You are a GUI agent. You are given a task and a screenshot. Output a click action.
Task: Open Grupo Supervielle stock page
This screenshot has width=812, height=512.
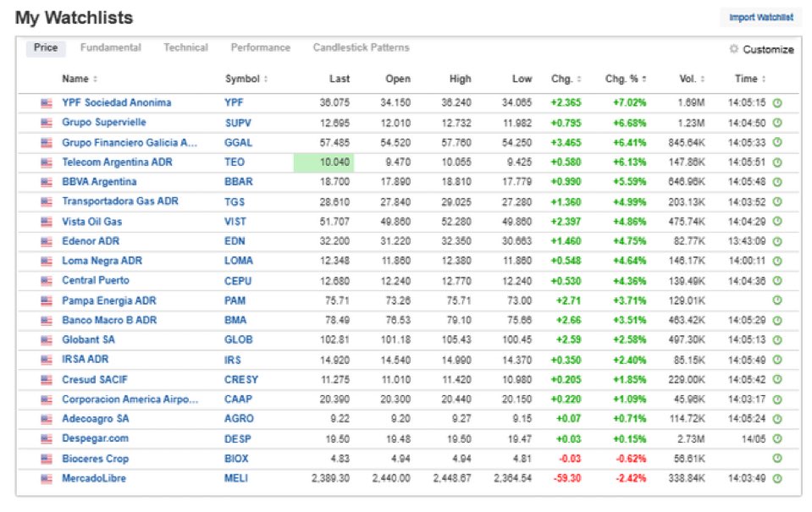104,122
